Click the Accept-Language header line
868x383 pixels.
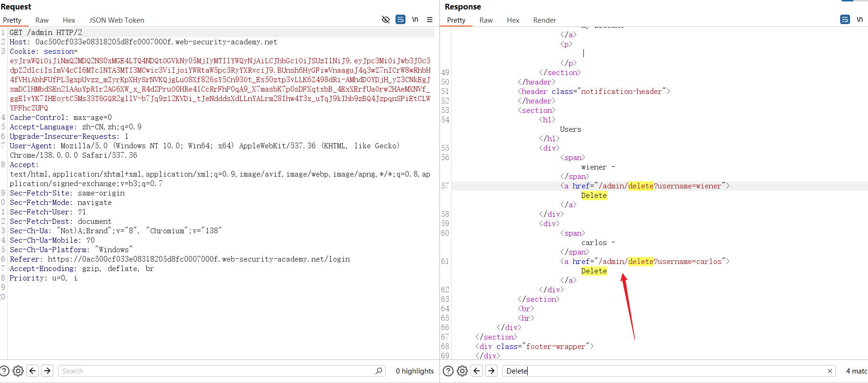click(76, 127)
